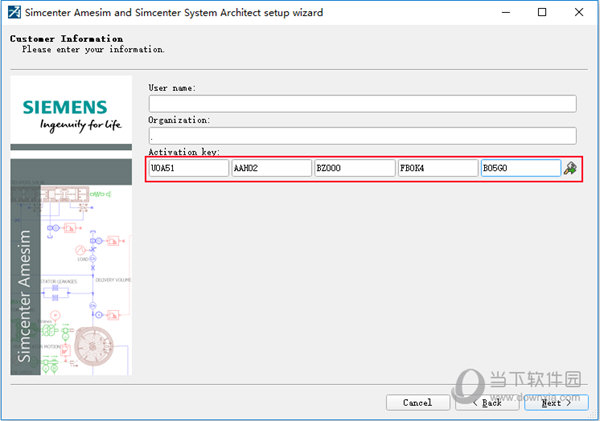Focus the User name text field

click(362, 103)
